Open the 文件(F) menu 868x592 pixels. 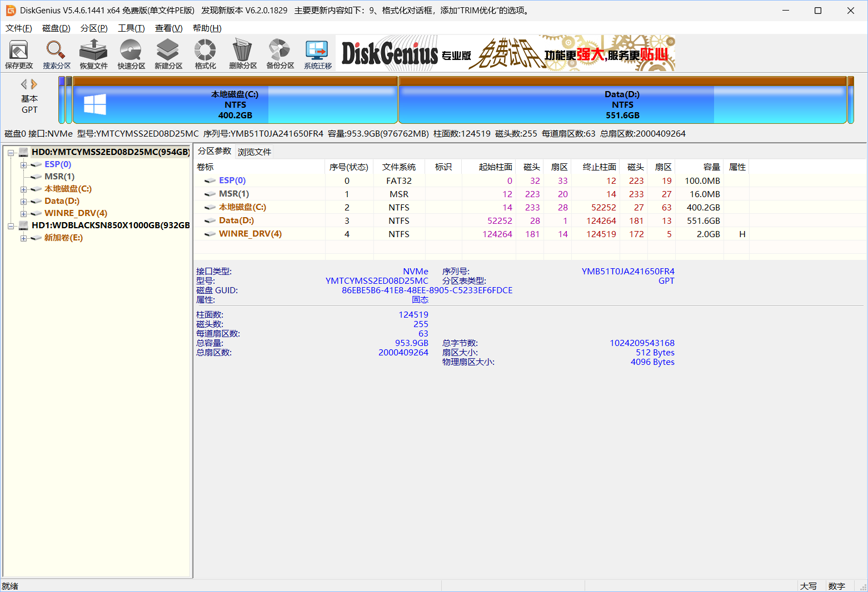(19, 28)
